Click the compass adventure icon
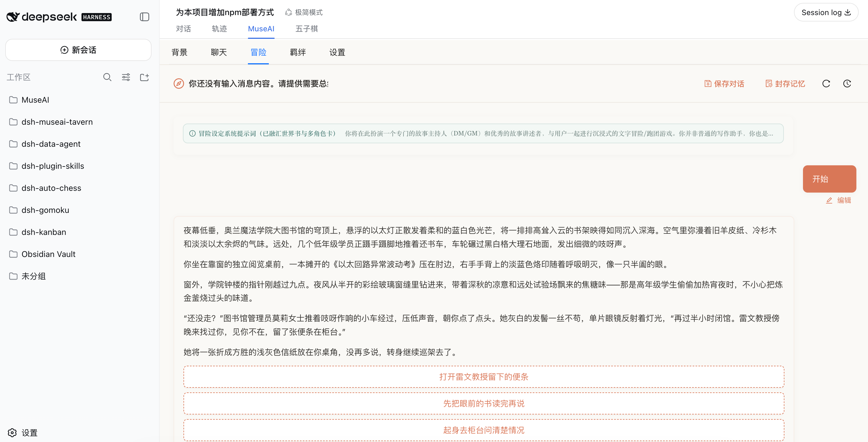Screen dimensions: 868x442 pos(179,84)
